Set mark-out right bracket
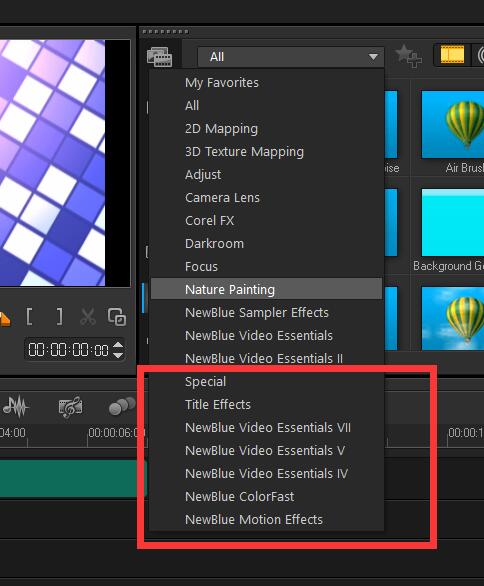Viewport: 484px width, 586px height. coord(59,317)
